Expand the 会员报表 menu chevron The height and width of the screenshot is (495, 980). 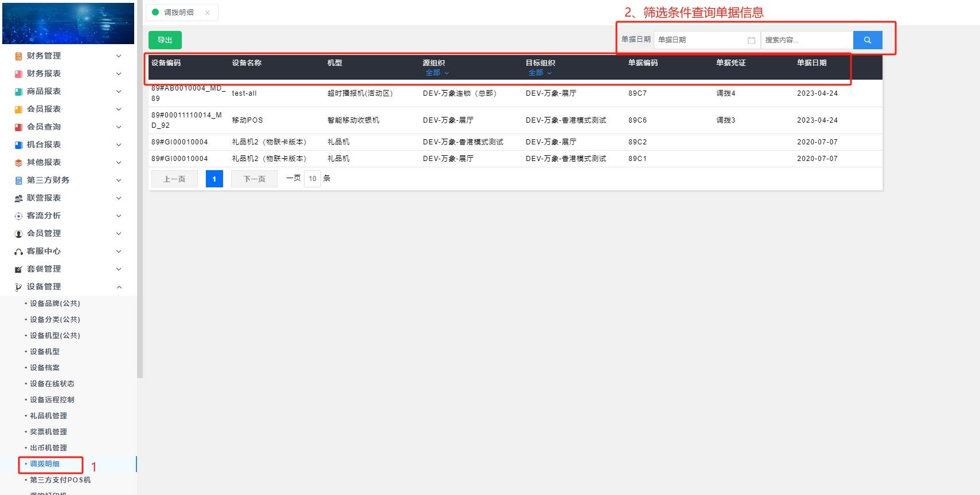point(119,109)
